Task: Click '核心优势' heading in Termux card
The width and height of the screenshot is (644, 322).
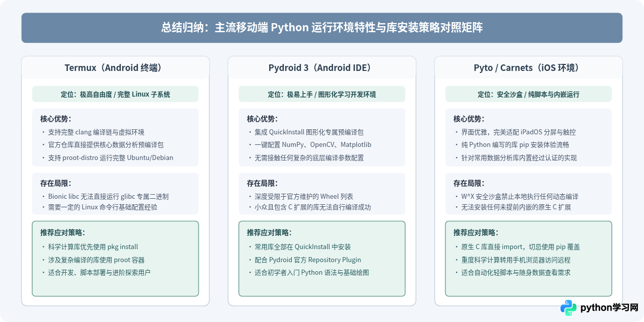Action: pyautogui.click(x=56, y=119)
